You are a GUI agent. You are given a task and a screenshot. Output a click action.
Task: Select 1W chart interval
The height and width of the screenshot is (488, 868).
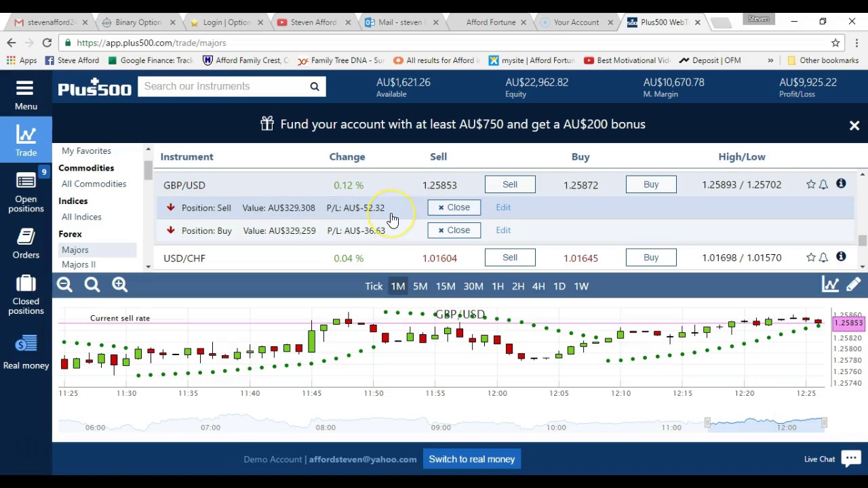[x=581, y=286]
